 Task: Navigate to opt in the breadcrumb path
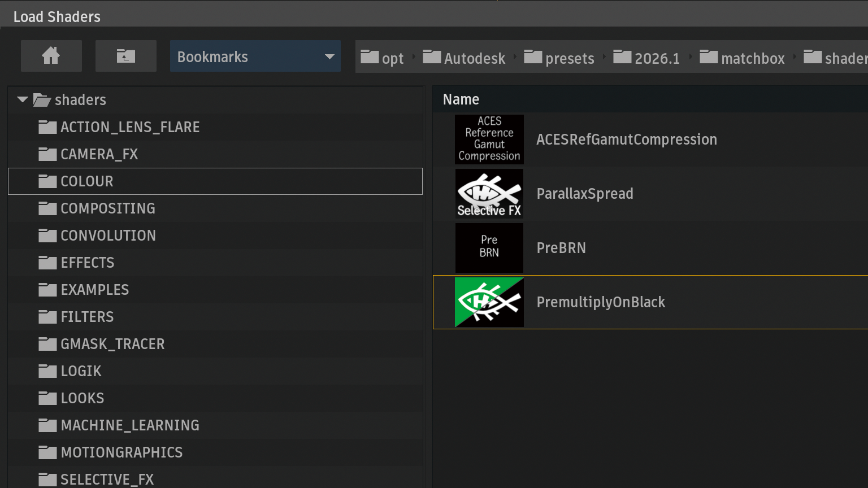pyautogui.click(x=383, y=58)
